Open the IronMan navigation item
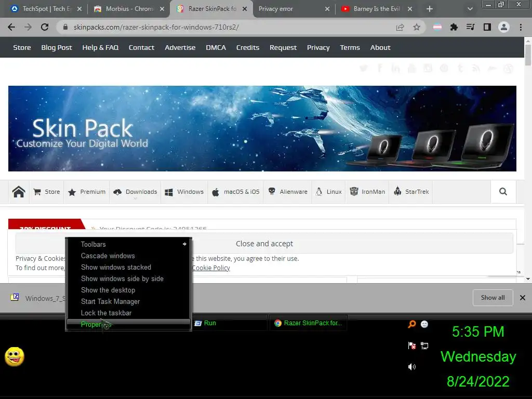 pyautogui.click(x=367, y=192)
